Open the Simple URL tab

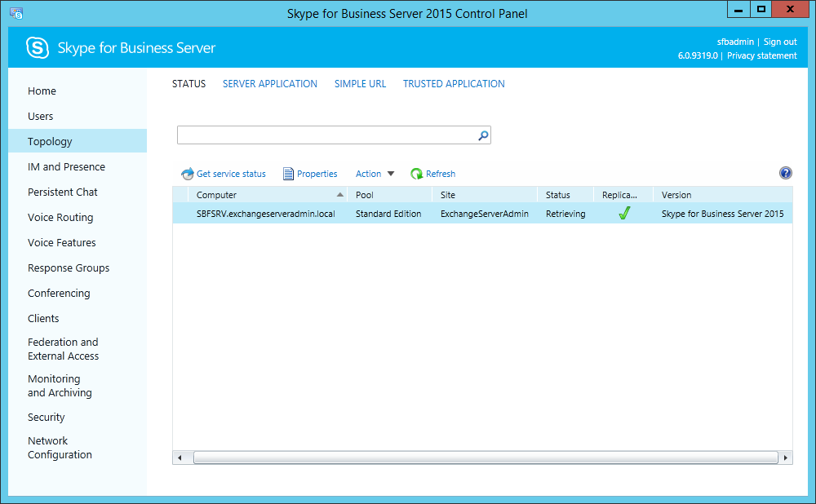360,84
